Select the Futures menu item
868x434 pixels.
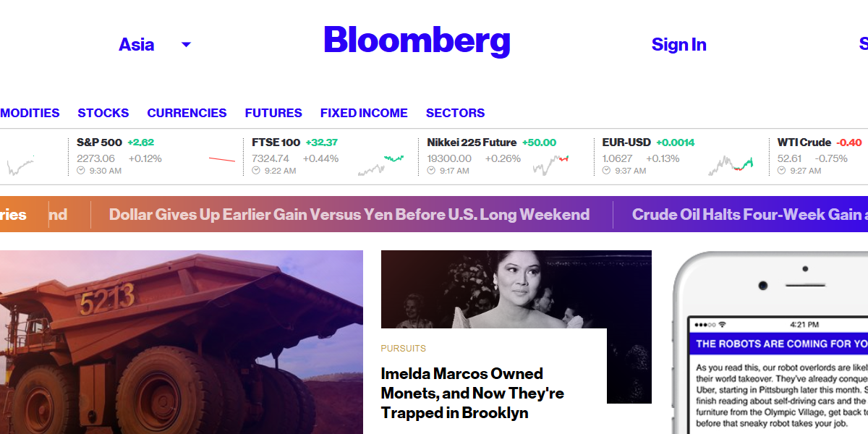(x=273, y=113)
